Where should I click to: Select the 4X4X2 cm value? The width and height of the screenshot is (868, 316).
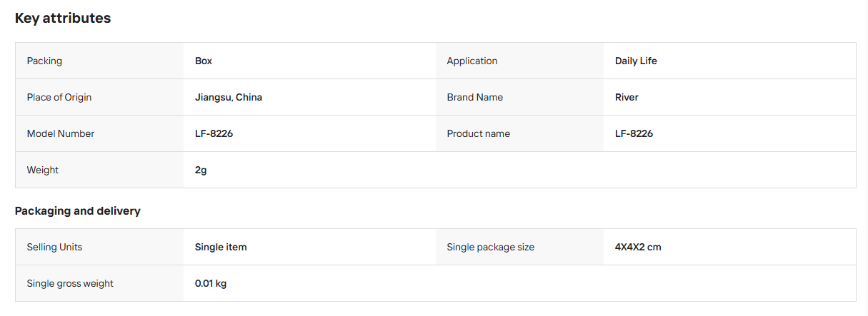coord(638,247)
